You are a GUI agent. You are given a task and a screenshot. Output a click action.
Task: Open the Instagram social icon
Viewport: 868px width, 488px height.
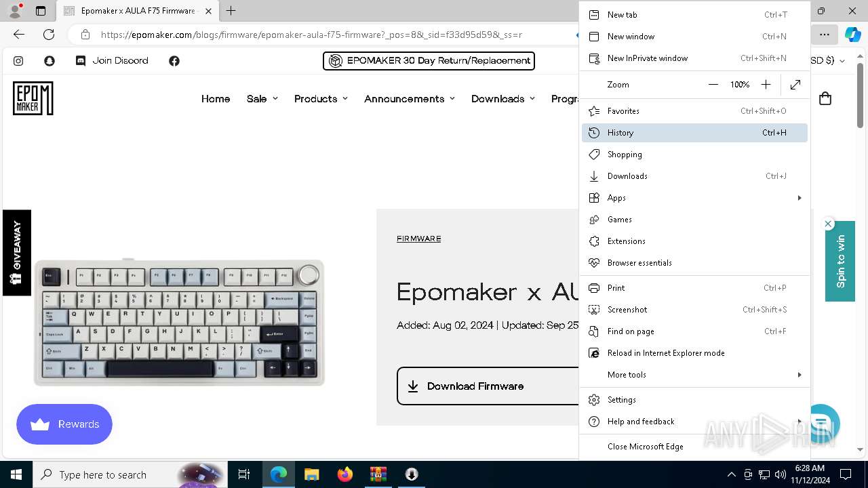pyautogui.click(x=18, y=61)
